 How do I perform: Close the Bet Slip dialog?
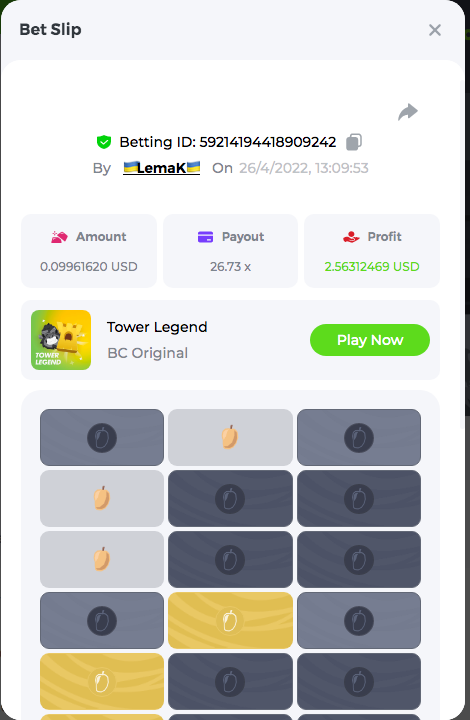435,30
